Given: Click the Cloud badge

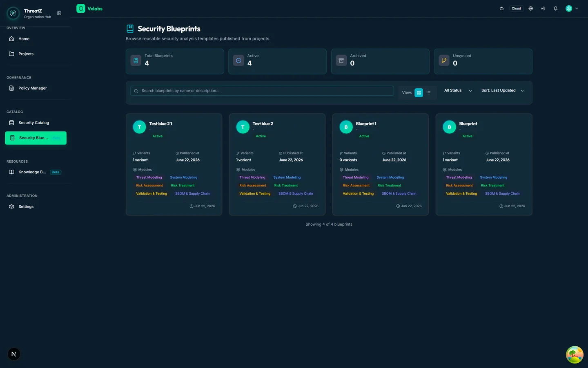Looking at the screenshot, I should coord(516,9).
